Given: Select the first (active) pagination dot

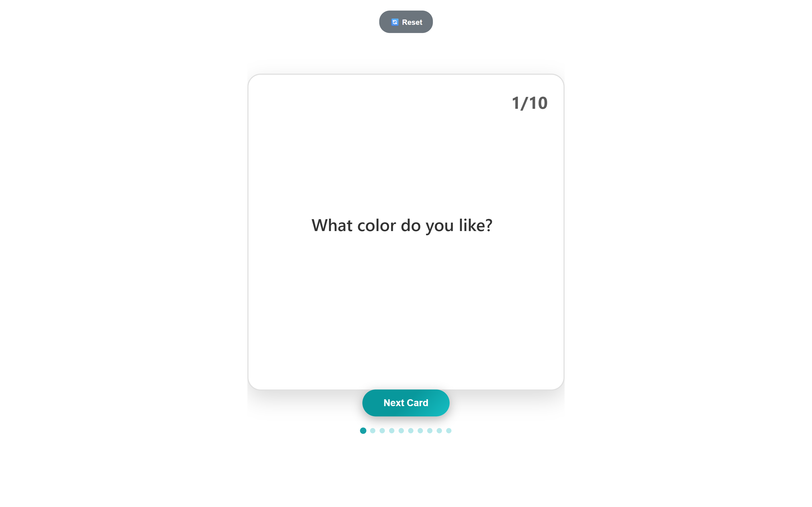Looking at the screenshot, I should (x=363, y=430).
